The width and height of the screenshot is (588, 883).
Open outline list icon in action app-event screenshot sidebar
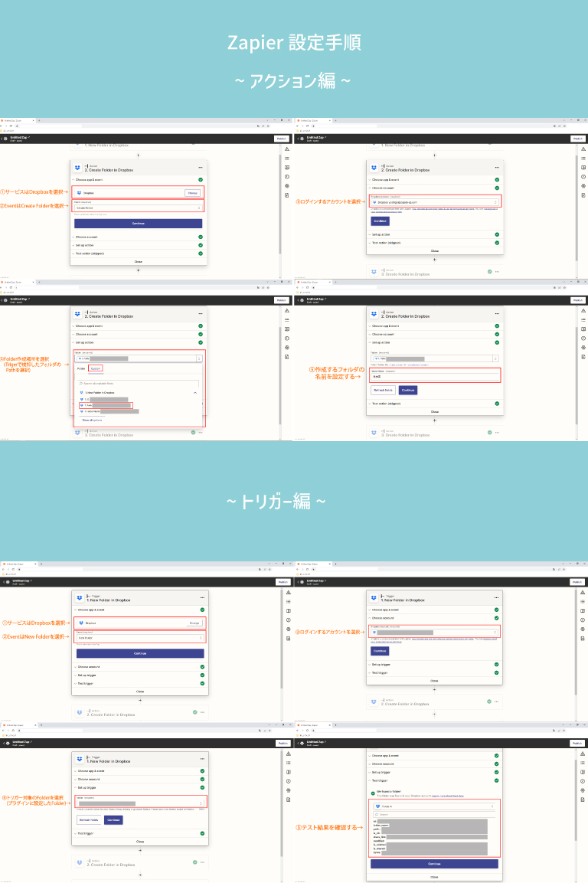286,159
